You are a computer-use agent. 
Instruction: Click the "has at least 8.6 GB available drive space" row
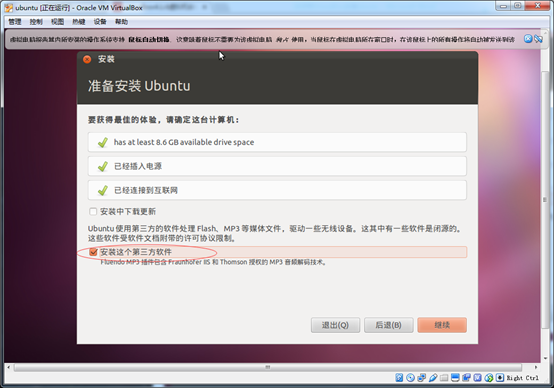[x=277, y=142]
